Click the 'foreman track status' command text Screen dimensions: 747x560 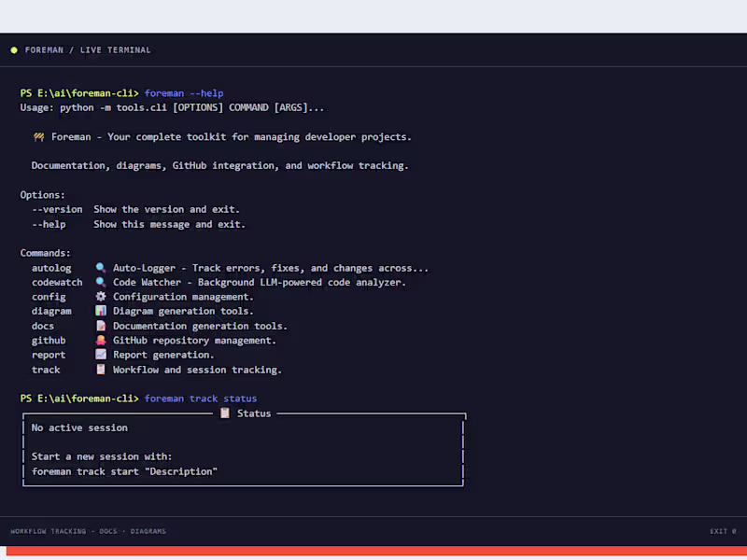tap(201, 399)
